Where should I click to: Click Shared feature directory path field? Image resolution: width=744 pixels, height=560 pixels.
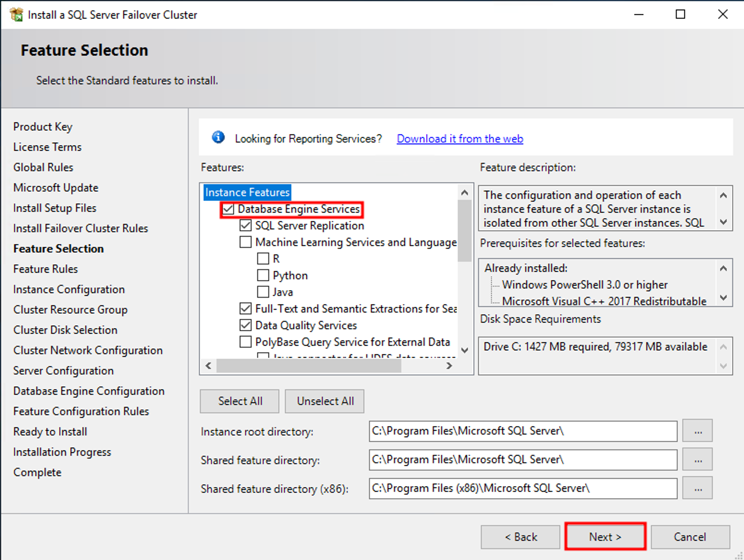523,460
